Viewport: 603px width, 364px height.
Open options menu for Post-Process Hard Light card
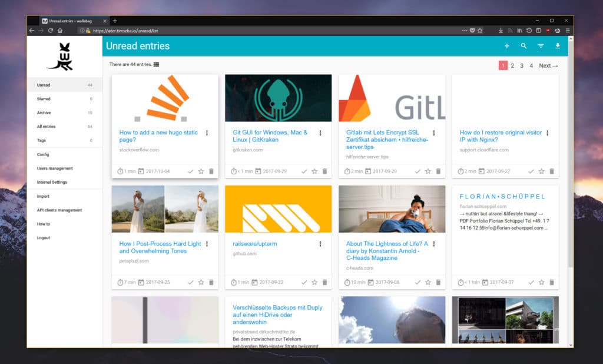[x=207, y=244]
